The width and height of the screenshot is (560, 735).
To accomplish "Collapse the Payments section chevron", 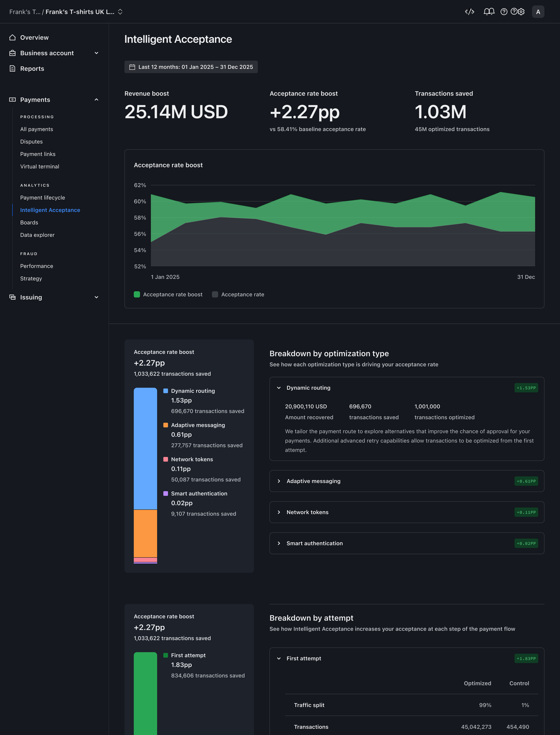I will click(96, 100).
